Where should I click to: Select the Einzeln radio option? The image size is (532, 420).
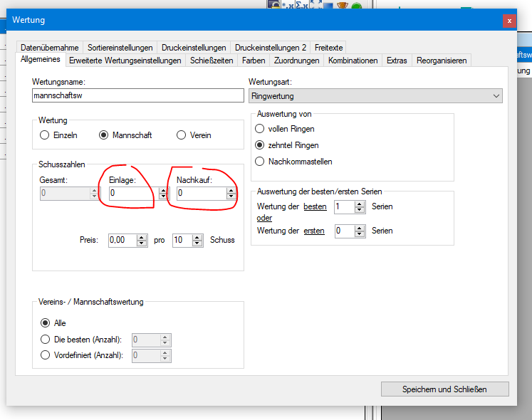(45, 135)
